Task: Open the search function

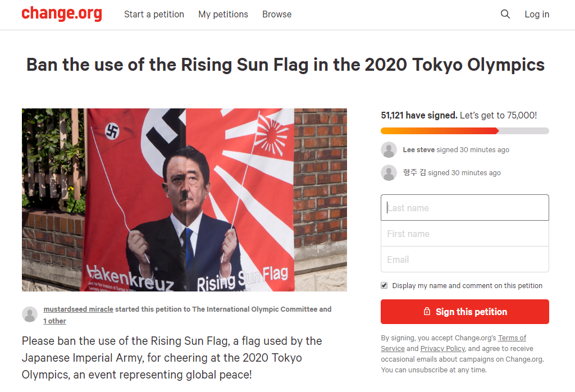Action: [505, 14]
